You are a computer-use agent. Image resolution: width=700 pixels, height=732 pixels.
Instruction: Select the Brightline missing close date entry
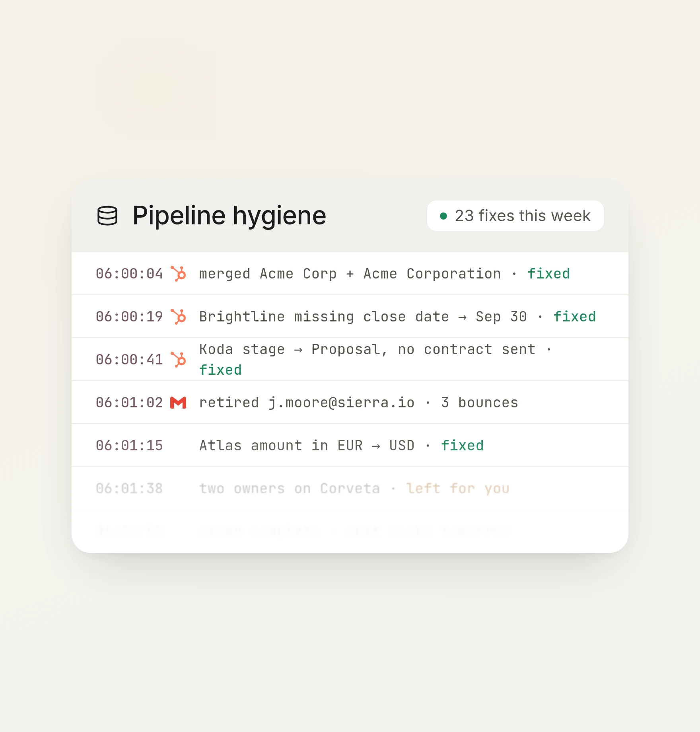pyautogui.click(x=350, y=317)
